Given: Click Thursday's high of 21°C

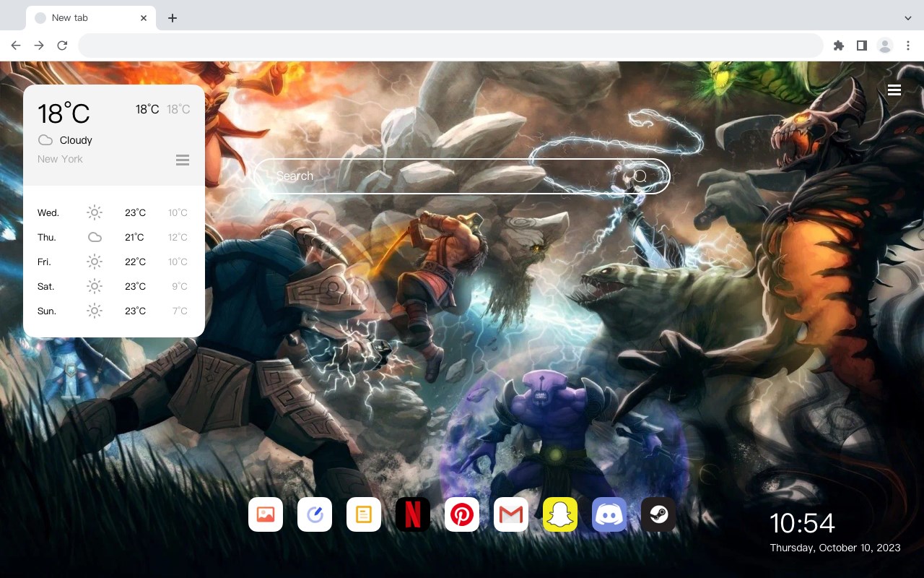Looking at the screenshot, I should [x=134, y=237].
